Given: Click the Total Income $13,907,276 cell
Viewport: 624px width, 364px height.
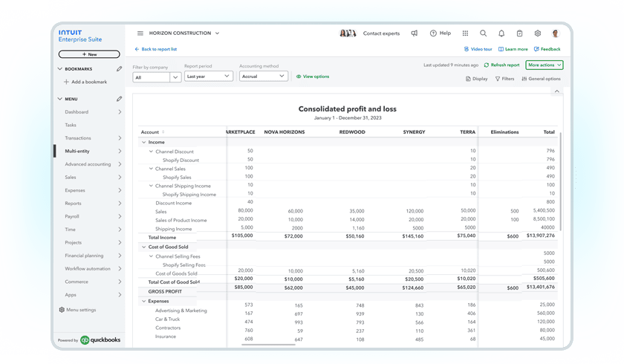Looking at the screenshot, I should pos(541,235).
